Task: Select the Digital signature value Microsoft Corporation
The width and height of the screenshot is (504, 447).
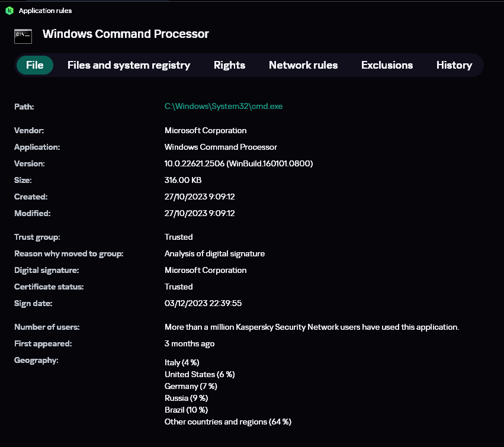Action: 206,270
